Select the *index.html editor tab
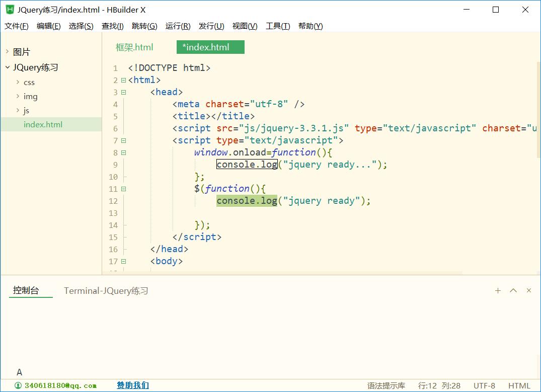The image size is (541, 392). point(210,47)
